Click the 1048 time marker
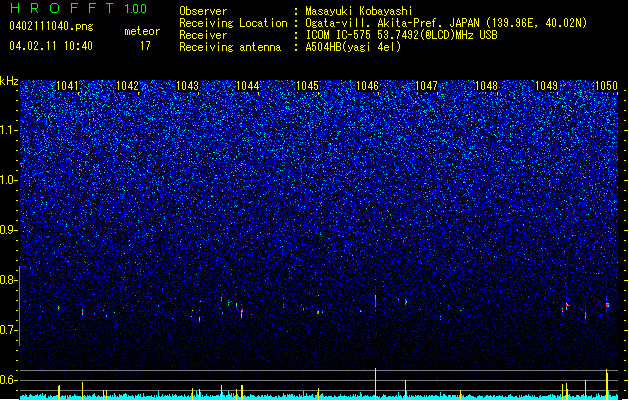The image size is (629, 400). point(486,86)
